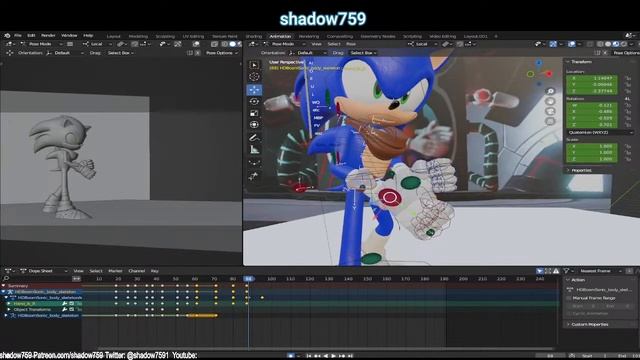Click the Location X value field
Image resolution: width=640 pixels, height=360 pixels.
[x=592, y=78]
